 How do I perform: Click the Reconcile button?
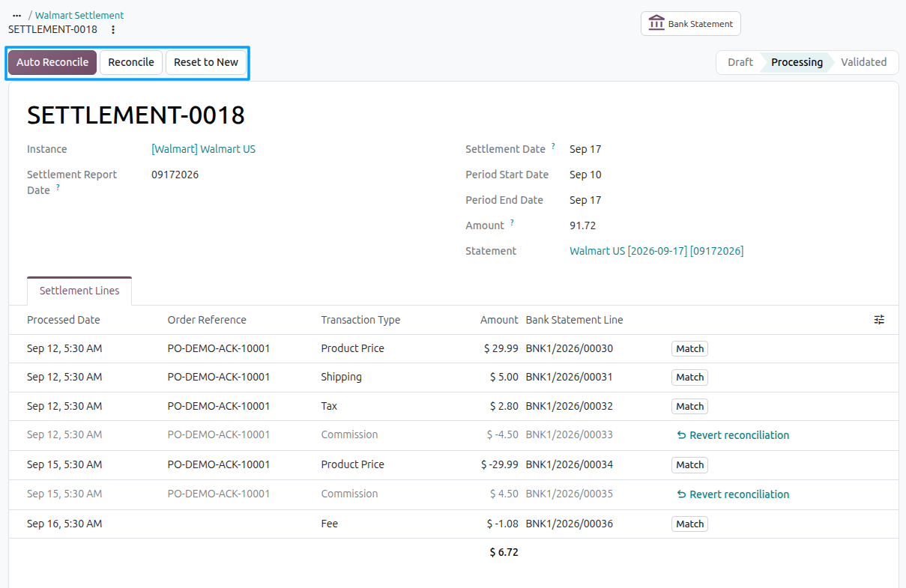131,62
